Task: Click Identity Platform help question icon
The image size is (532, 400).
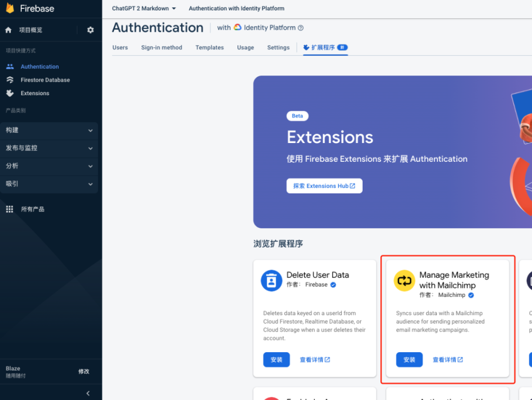Action: click(x=301, y=28)
